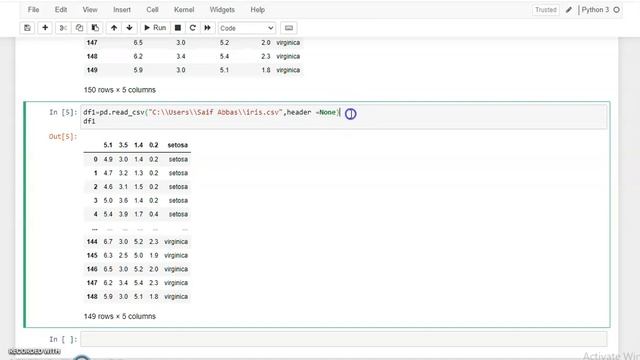
Task: Restart the kernel with the circular arrow icon
Action: pyautogui.click(x=193, y=28)
